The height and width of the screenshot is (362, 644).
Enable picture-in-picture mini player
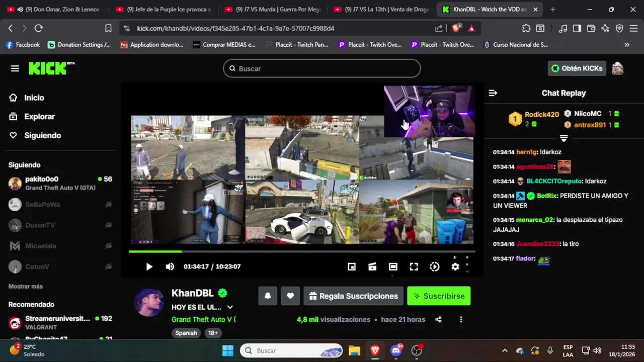tap(352, 267)
